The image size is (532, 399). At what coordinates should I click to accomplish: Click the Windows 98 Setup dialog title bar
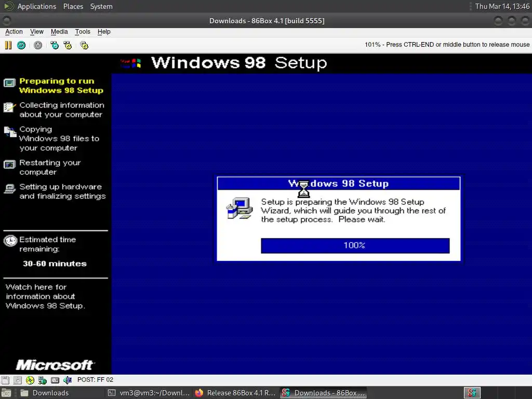[339, 183]
